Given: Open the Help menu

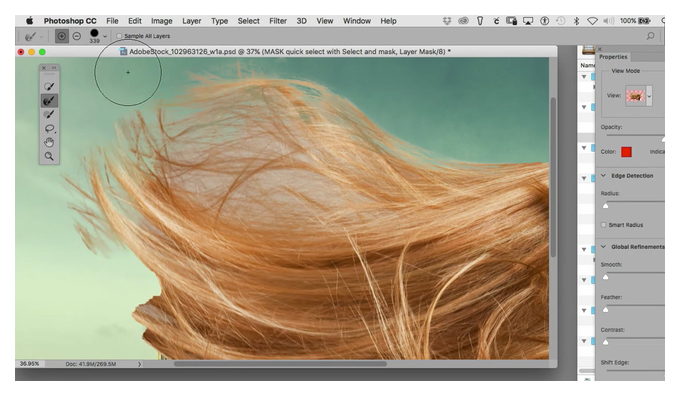Looking at the screenshot, I should (389, 21).
